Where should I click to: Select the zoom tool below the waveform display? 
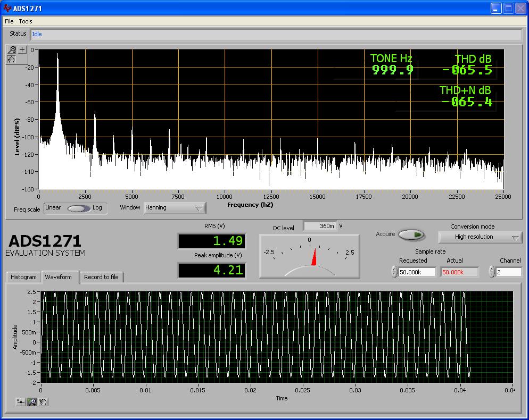tap(32, 402)
